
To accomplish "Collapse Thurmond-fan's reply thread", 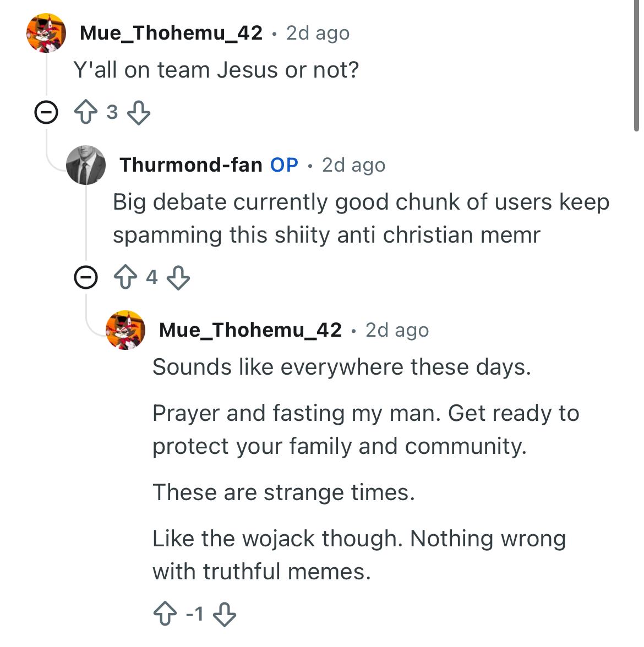I will pyautogui.click(x=86, y=278).
